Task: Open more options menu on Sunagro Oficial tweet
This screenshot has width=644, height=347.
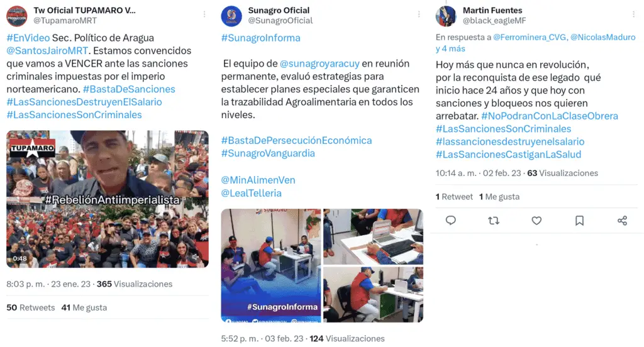Action: tap(419, 14)
